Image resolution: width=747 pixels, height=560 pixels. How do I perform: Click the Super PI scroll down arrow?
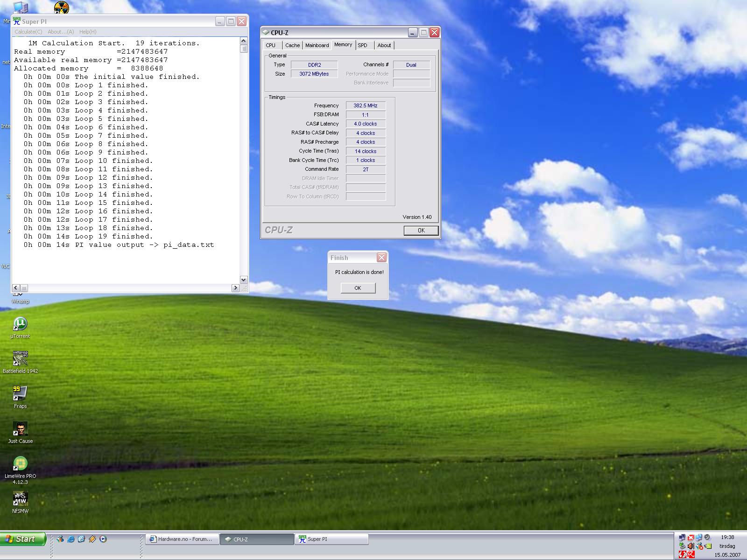coord(243,280)
